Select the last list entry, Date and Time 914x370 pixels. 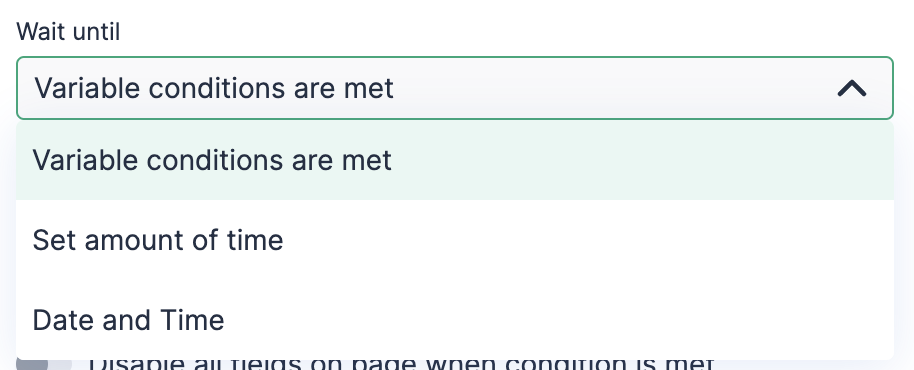(455, 320)
